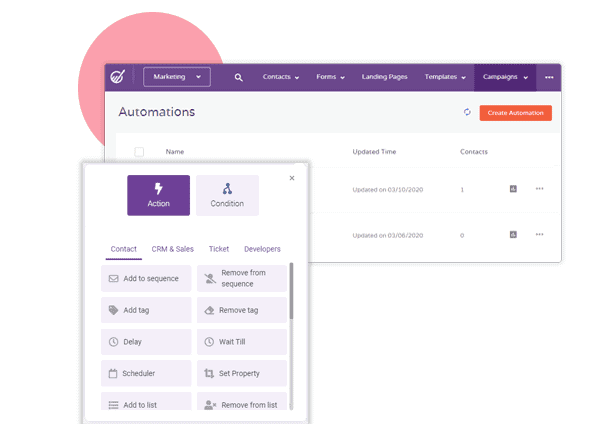Image resolution: width=614 pixels, height=424 pixels.
Task: Switch to the Developers tab
Action: [x=262, y=249]
